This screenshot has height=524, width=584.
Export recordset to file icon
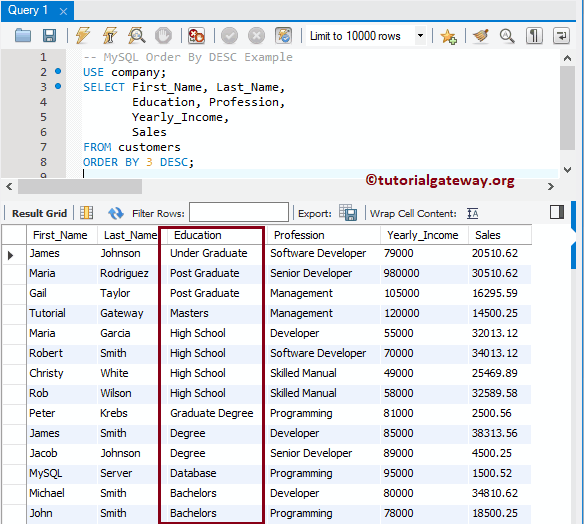tap(348, 212)
